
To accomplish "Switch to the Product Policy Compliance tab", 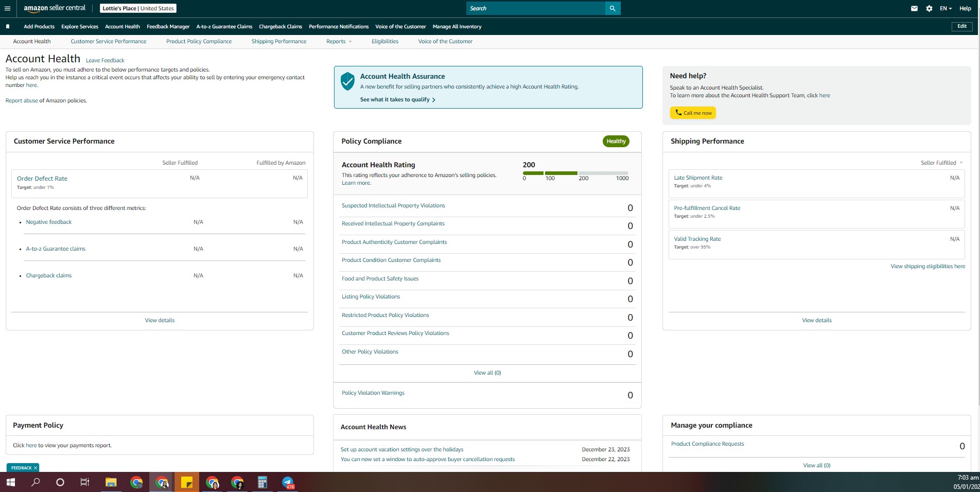I will tap(199, 42).
